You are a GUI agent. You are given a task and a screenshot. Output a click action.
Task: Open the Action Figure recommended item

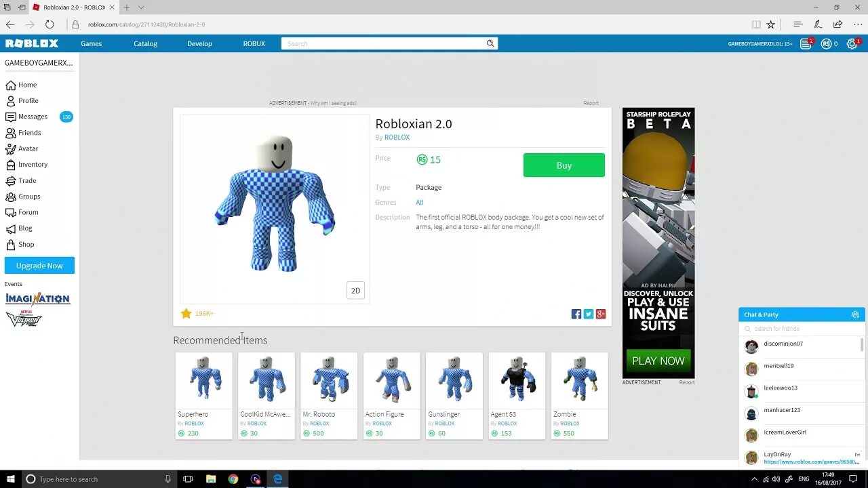[392, 396]
